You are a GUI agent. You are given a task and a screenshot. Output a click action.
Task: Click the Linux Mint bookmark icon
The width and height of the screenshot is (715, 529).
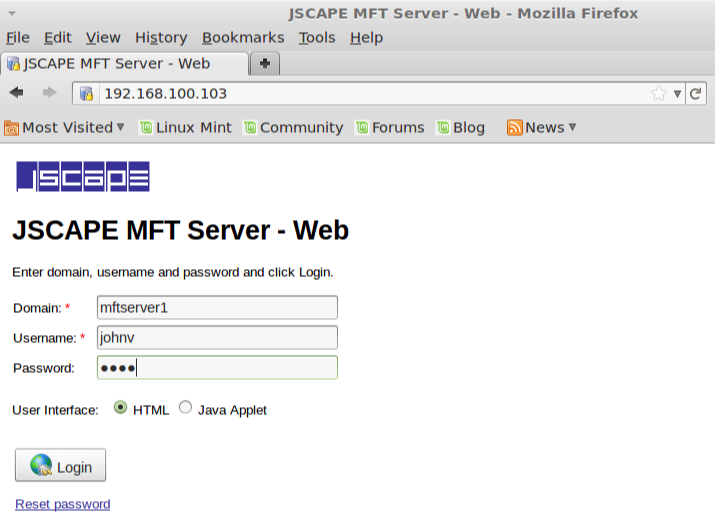click(146, 127)
